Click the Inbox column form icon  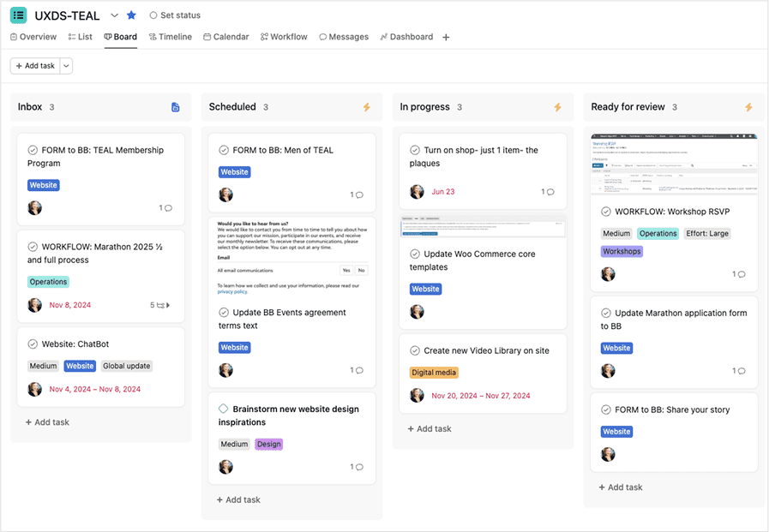(176, 107)
